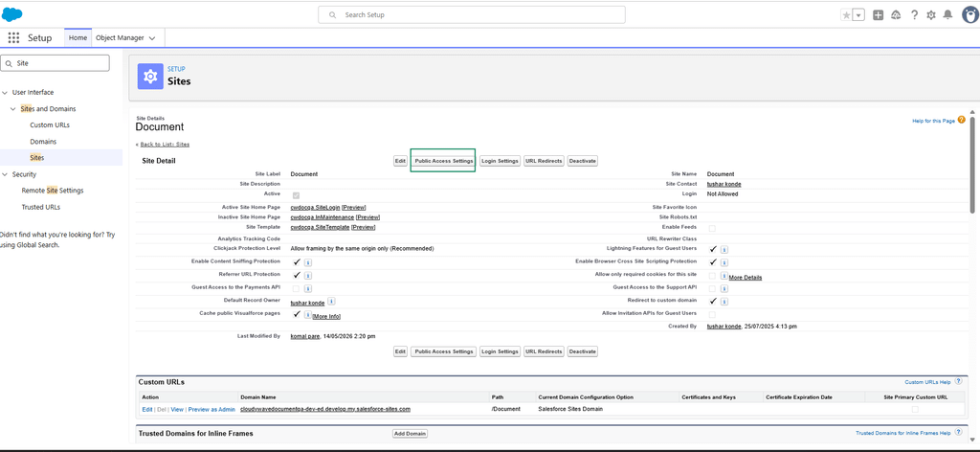
Task: Open the setup gear icon in header
Action: (x=931, y=15)
